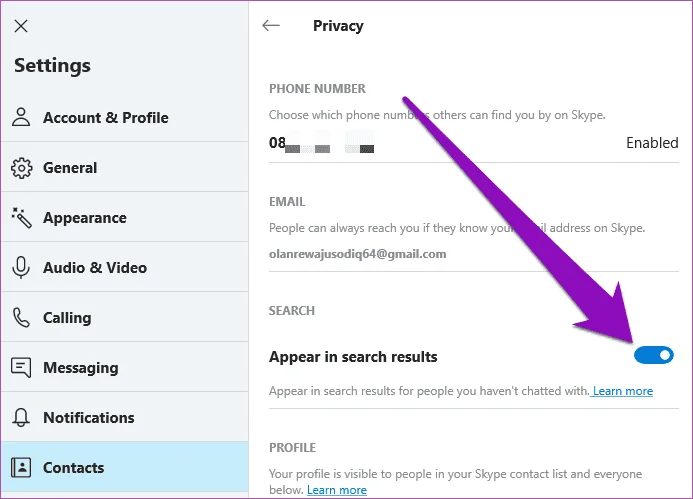Click the Enabled status for phone number
This screenshot has width=693, height=499.
coord(652,143)
